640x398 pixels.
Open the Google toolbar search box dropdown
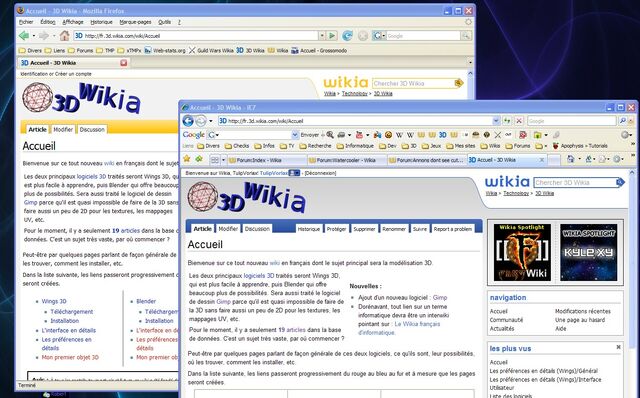pos(295,135)
